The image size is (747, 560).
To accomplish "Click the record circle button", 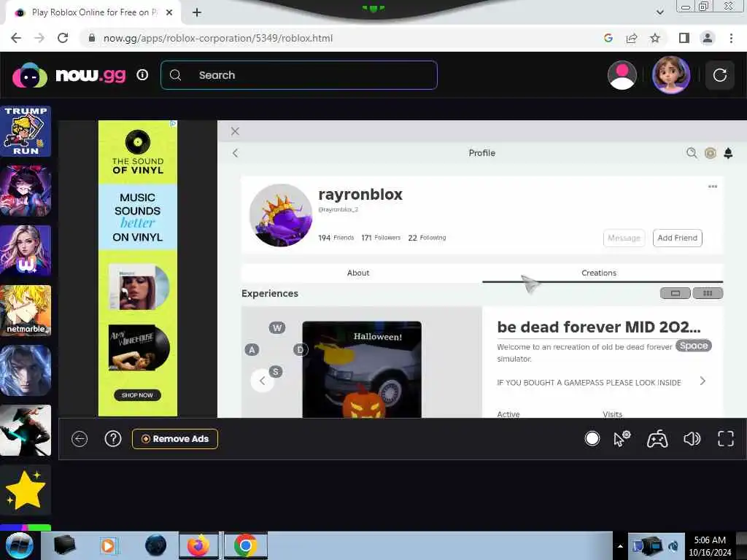I will 592,438.
